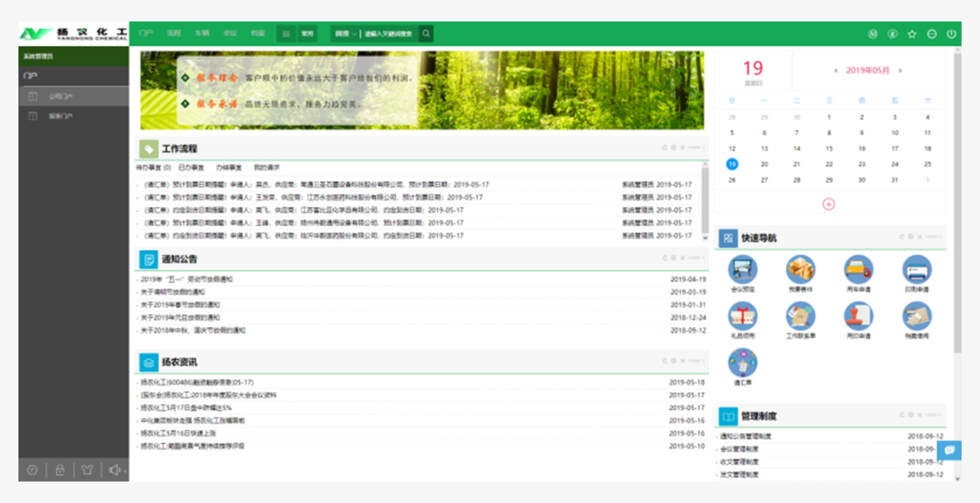The width and height of the screenshot is (980, 503).
Task: Switch to the 已办事宜 tab
Action: coord(191,167)
